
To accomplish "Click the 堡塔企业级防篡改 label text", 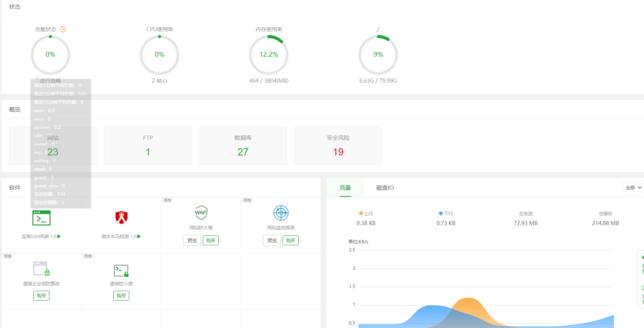I will [41, 284].
